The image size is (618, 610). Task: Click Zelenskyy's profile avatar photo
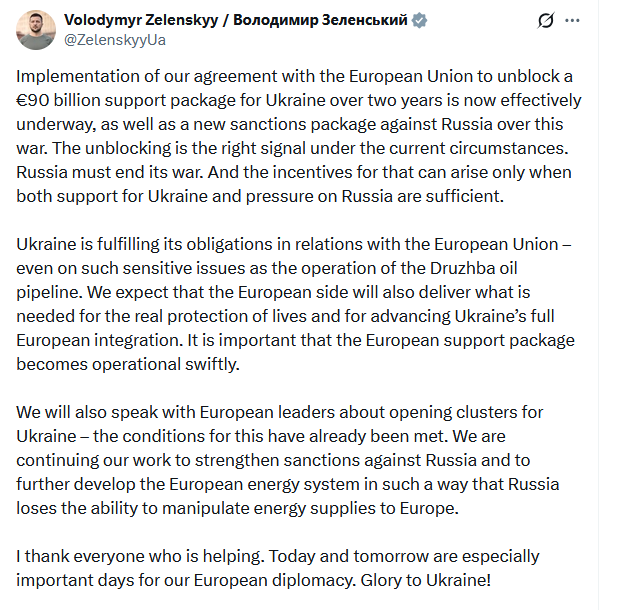35,29
